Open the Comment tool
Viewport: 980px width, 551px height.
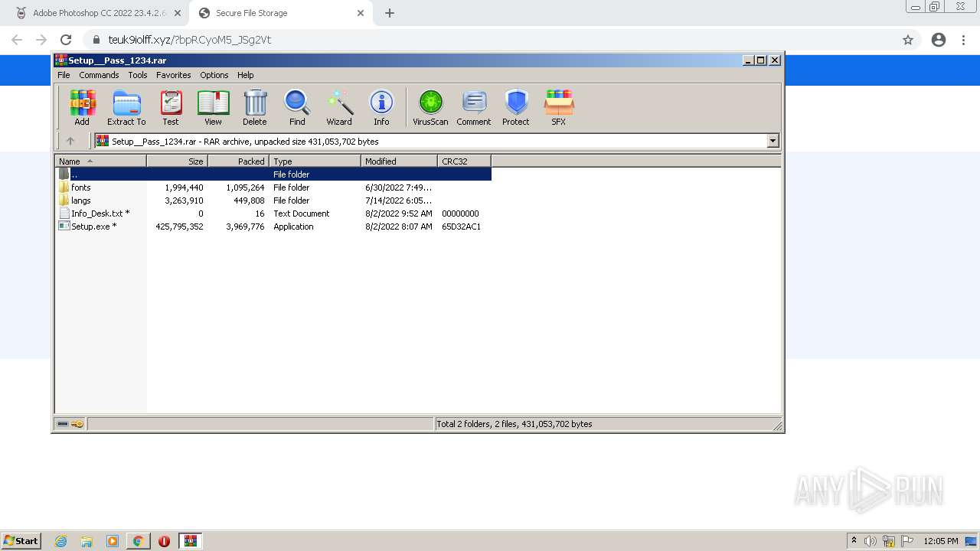tap(474, 107)
